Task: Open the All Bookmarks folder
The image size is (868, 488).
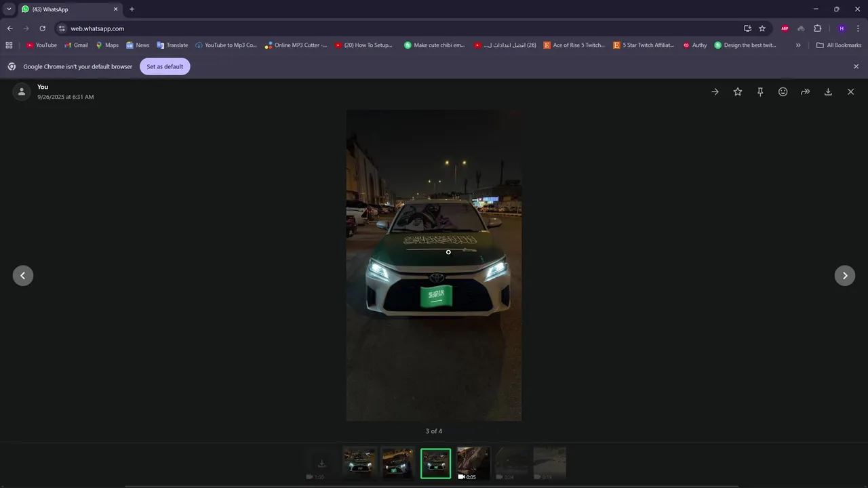Action: 839,45
